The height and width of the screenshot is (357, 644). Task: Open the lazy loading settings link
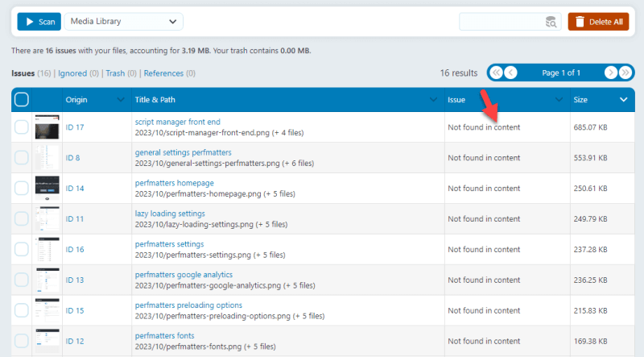(x=170, y=214)
